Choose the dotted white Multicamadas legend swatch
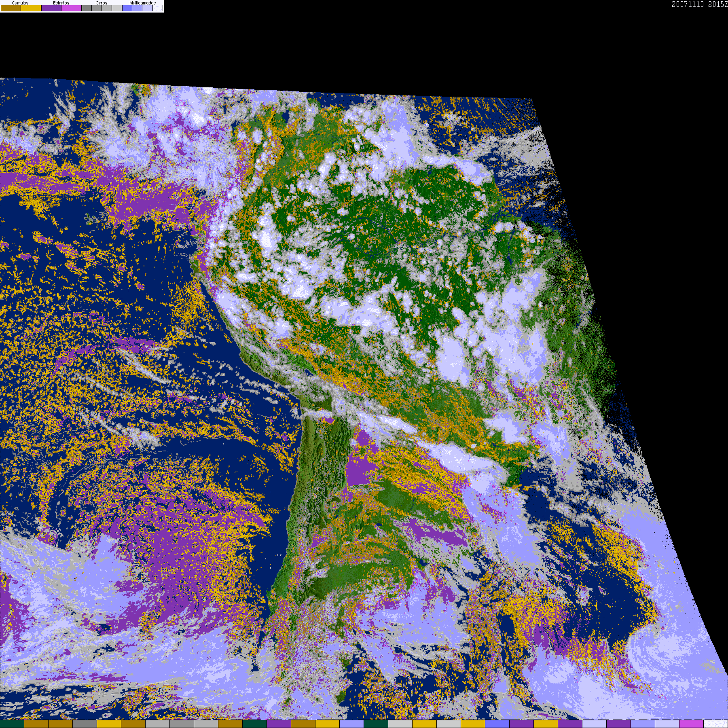This screenshot has height=728, width=728. (x=157, y=8)
